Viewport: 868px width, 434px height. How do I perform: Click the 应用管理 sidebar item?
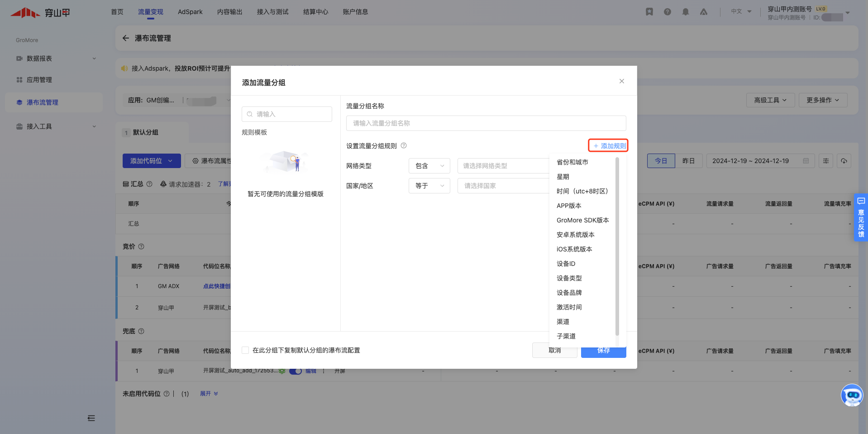pyautogui.click(x=39, y=80)
